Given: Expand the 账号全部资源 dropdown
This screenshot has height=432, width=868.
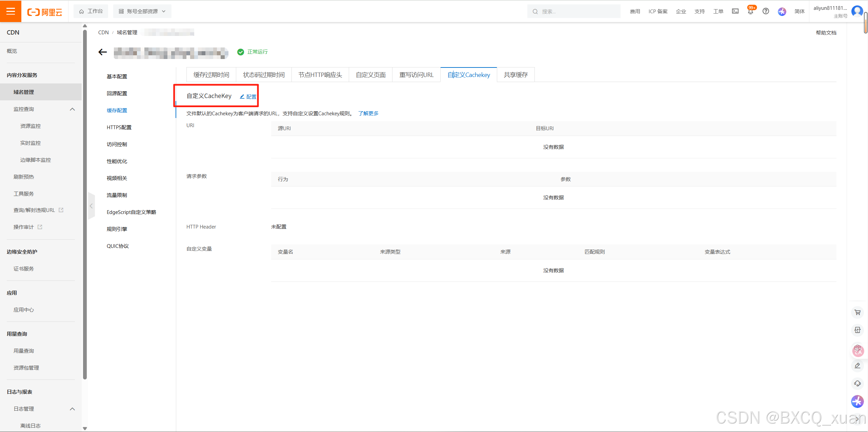Looking at the screenshot, I should (x=142, y=11).
